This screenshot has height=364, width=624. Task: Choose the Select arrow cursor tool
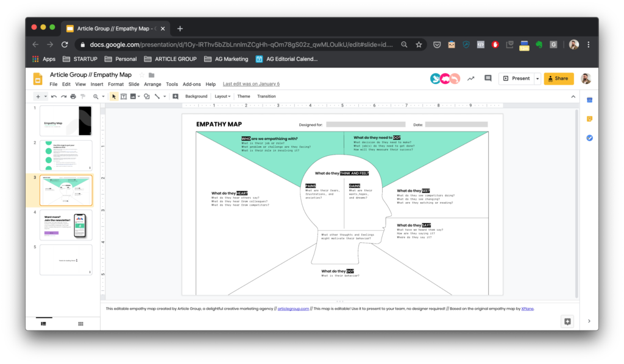click(114, 97)
